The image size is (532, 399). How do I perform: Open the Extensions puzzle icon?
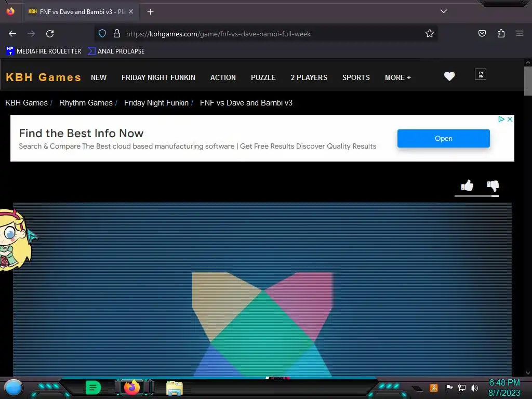click(x=501, y=34)
